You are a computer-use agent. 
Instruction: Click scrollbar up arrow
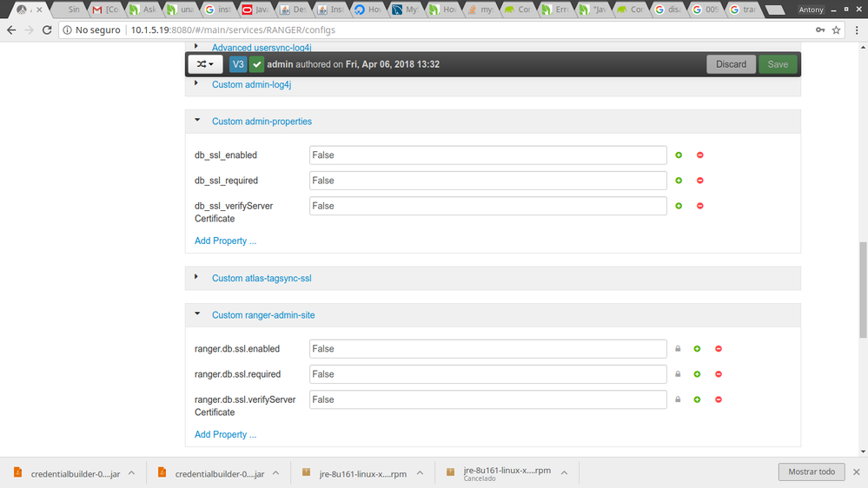click(x=863, y=48)
